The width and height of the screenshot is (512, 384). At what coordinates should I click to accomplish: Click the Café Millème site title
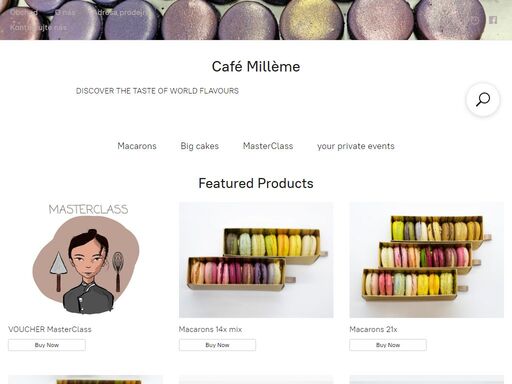pyautogui.click(x=256, y=66)
